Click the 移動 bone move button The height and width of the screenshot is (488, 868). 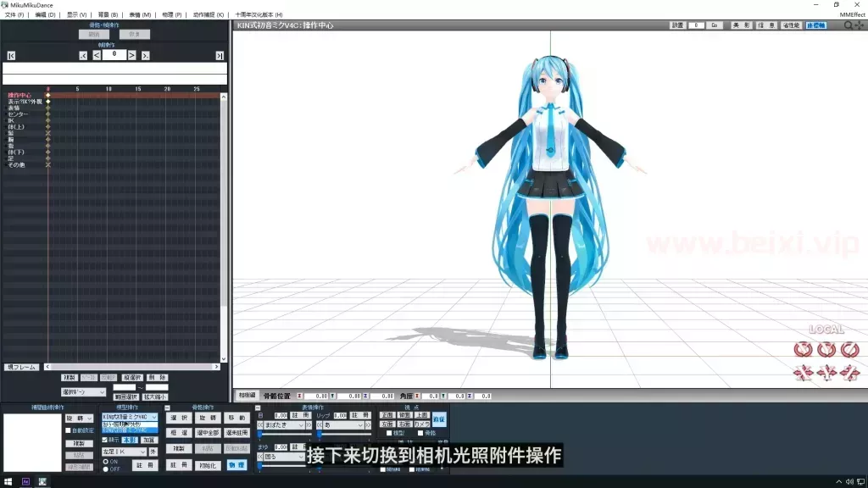[x=236, y=419]
